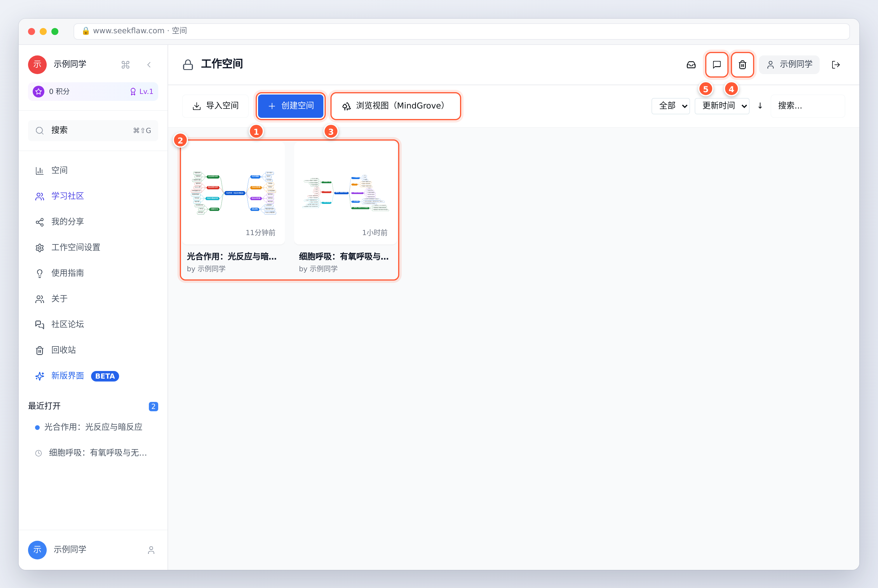This screenshot has width=878, height=588.
Task: Click the browser address bar
Action: 461,31
